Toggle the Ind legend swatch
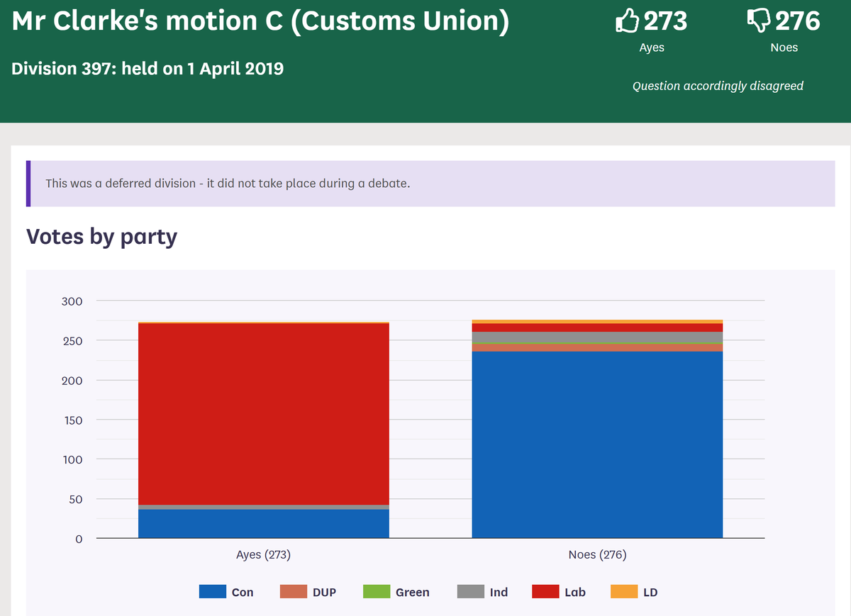Image resolution: width=851 pixels, height=616 pixels. (x=471, y=592)
